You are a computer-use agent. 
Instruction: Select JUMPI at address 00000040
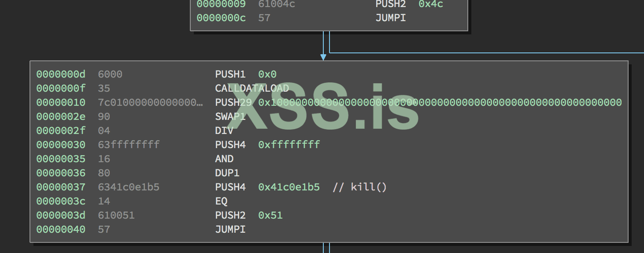pos(230,230)
